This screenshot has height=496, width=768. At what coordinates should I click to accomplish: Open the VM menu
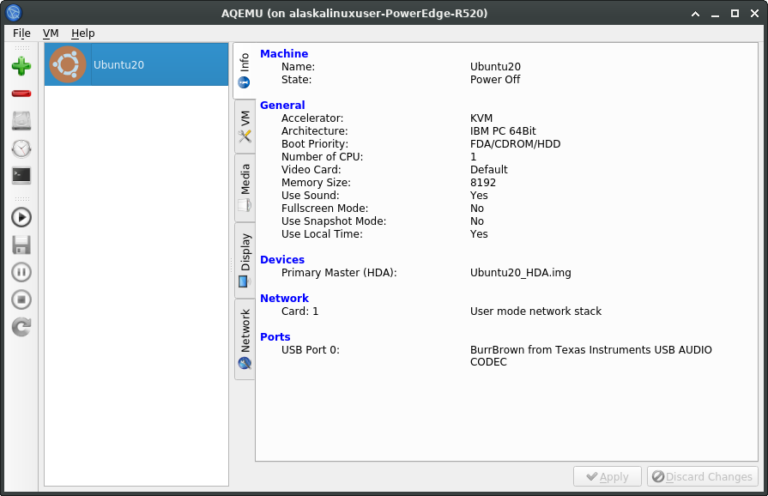[51, 33]
